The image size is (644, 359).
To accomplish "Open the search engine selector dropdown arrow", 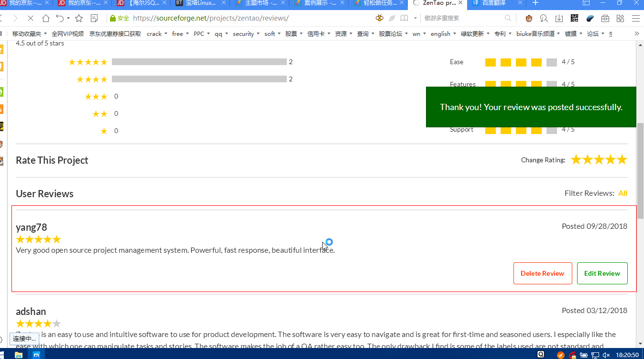I will (x=415, y=18).
